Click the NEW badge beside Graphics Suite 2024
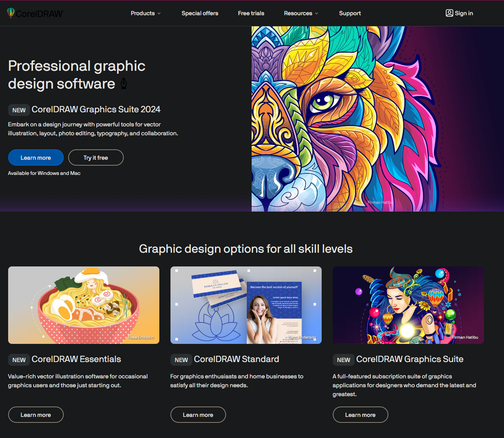 pyautogui.click(x=19, y=110)
